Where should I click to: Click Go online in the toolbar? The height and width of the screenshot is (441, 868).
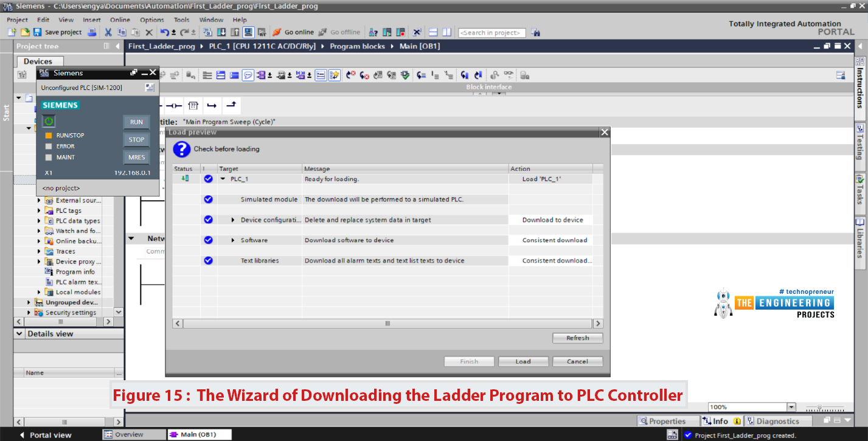pyautogui.click(x=293, y=32)
